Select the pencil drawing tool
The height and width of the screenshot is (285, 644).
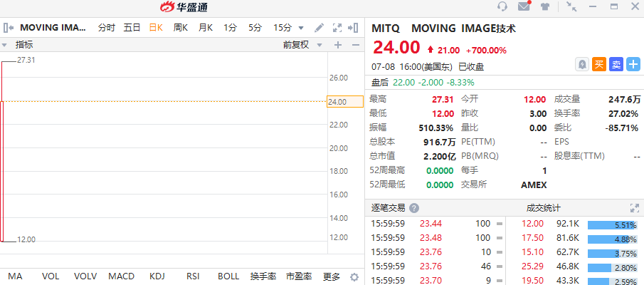319,28
